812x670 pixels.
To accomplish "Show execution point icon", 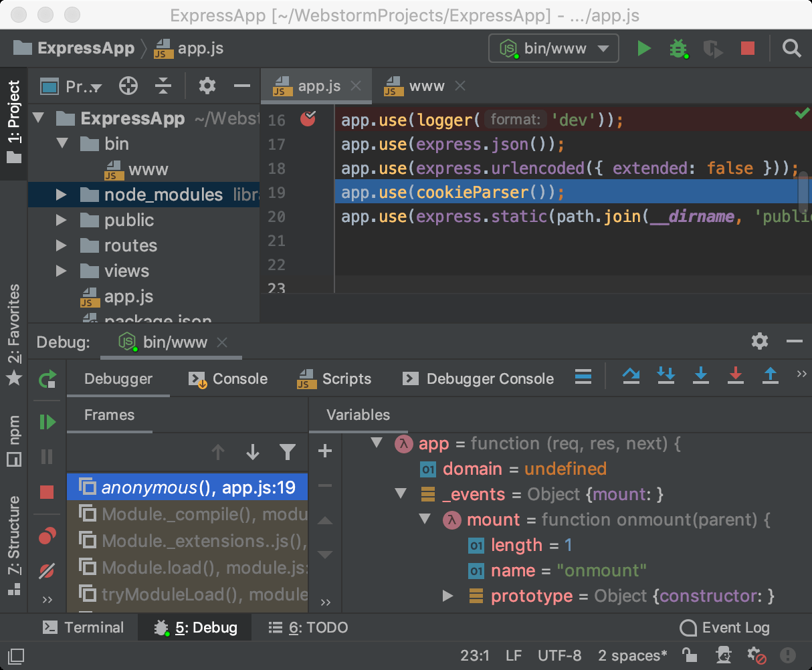I will [x=583, y=377].
